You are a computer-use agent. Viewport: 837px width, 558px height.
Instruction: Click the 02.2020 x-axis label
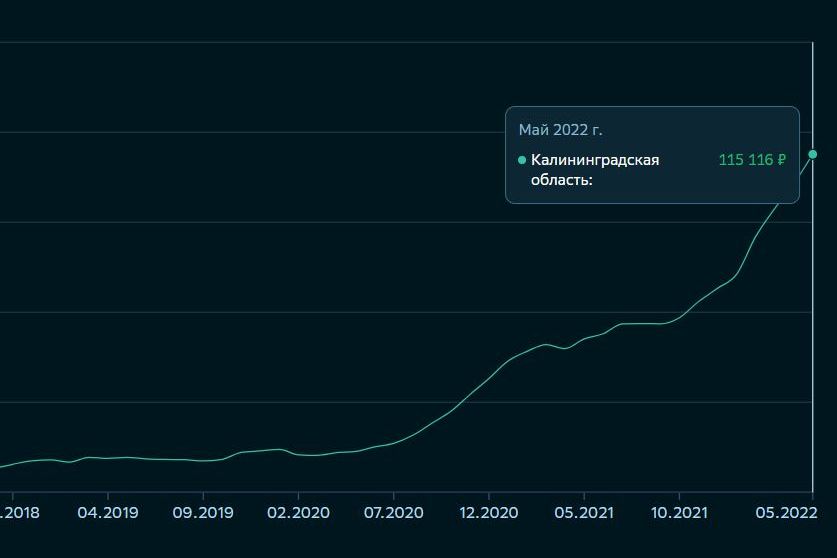pos(298,512)
